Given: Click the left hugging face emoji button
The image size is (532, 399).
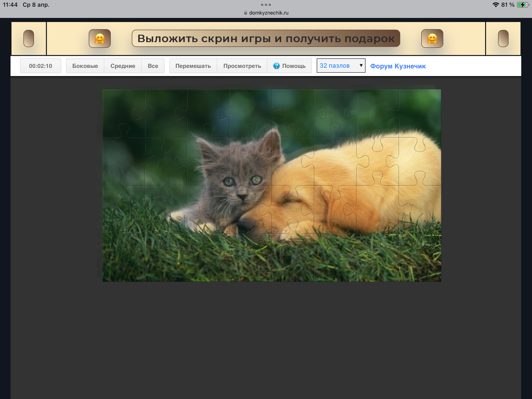Looking at the screenshot, I should [x=100, y=39].
